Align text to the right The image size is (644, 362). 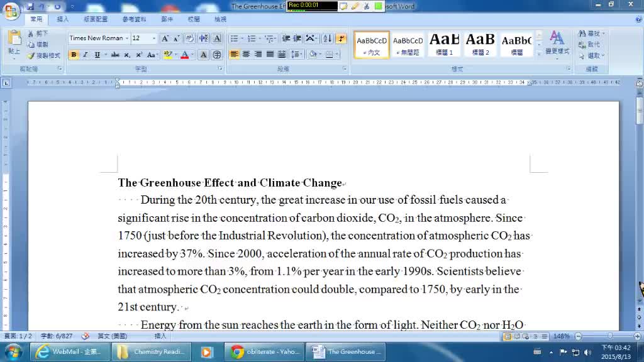click(x=258, y=54)
